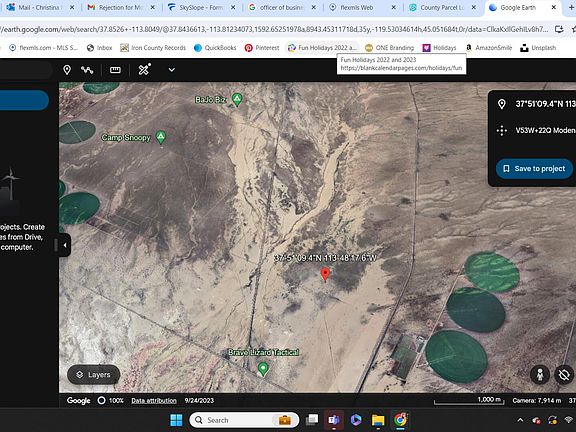This screenshot has width=576, height=432.
Task: Open Google Chrome from the taskbar
Action: [400, 420]
